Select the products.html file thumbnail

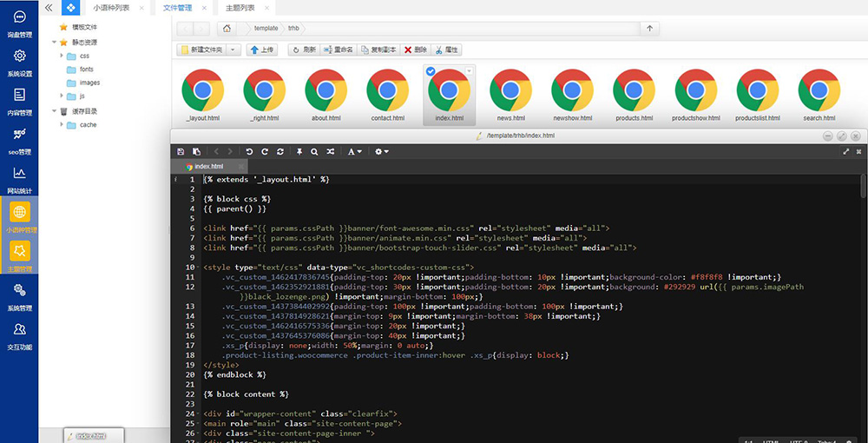coord(634,96)
